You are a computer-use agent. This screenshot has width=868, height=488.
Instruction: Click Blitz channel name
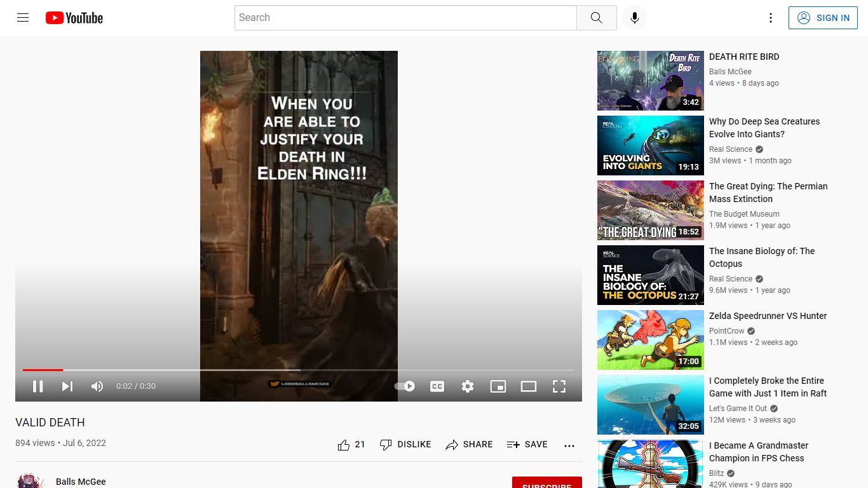pos(717,473)
